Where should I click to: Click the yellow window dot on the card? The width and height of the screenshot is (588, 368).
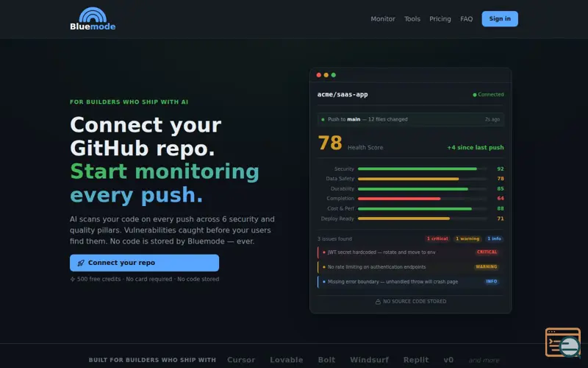pos(326,75)
